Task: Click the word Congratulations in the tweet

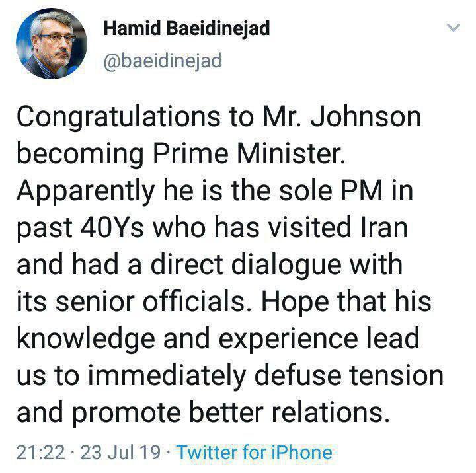Action: tap(118, 118)
